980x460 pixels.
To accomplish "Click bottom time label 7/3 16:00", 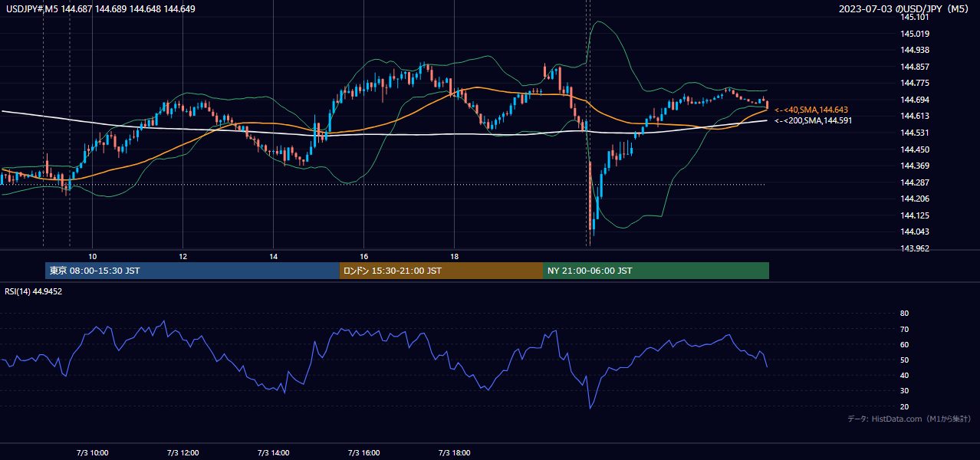I will [x=364, y=453].
